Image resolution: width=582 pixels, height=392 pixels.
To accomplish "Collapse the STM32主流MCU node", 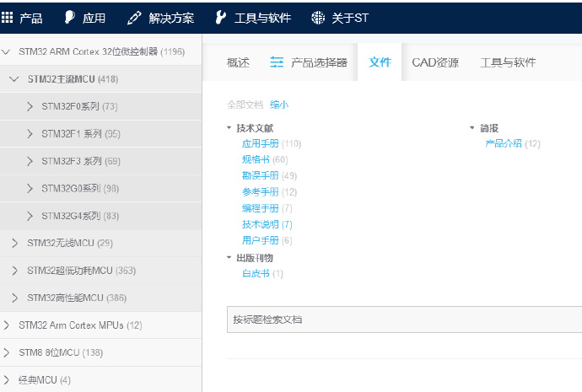I will pyautogui.click(x=13, y=79).
